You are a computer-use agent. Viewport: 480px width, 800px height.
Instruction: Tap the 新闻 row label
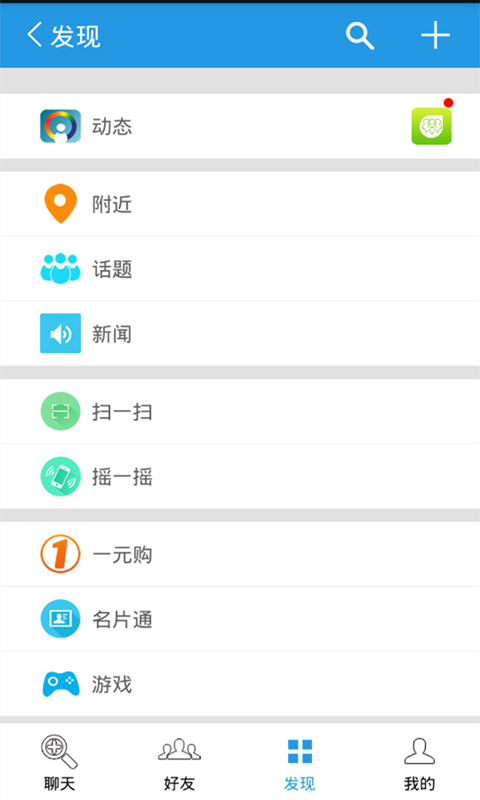[112, 334]
